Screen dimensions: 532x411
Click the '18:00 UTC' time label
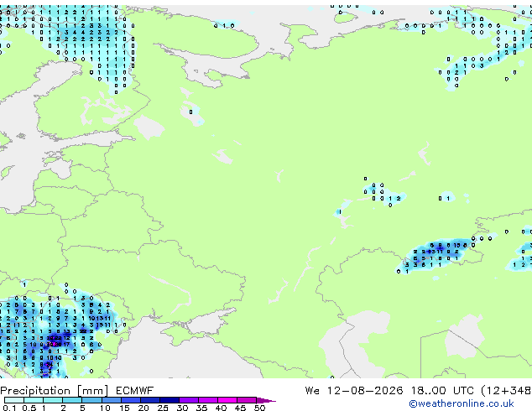(x=442, y=391)
